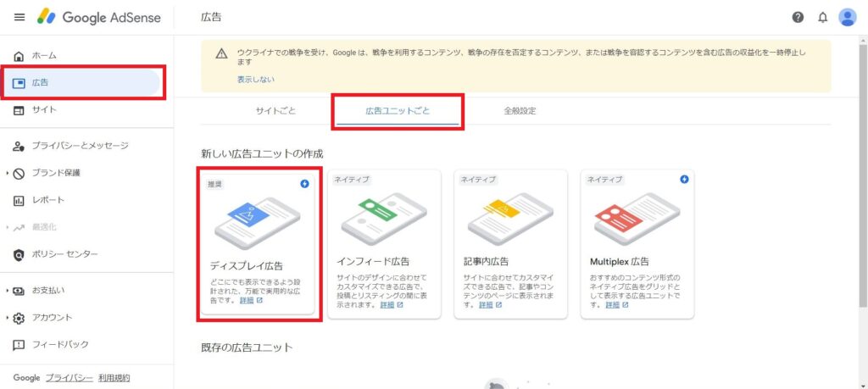Switch to the サイトごと tab

tap(275, 111)
